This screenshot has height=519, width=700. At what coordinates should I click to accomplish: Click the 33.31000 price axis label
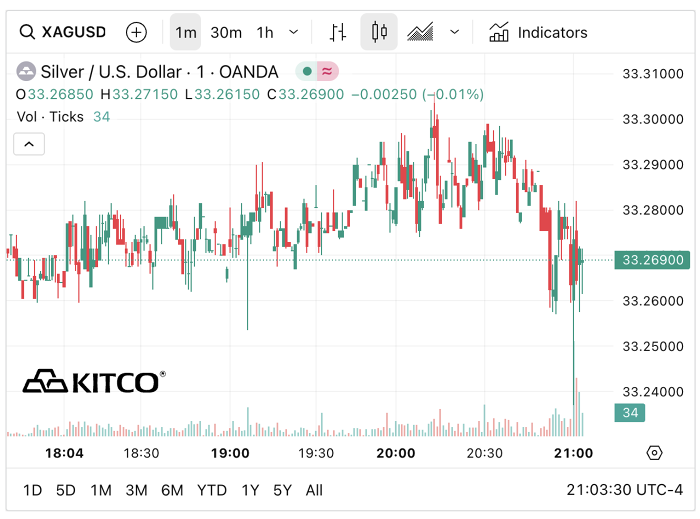653,74
